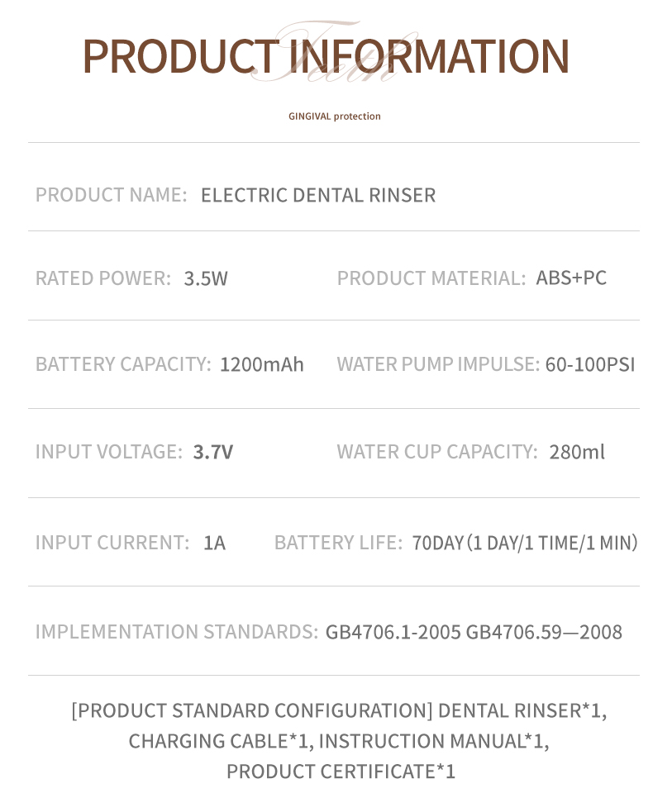Select the PRODUCT MATERIAL label
The height and width of the screenshot is (812, 653).
click(x=431, y=278)
